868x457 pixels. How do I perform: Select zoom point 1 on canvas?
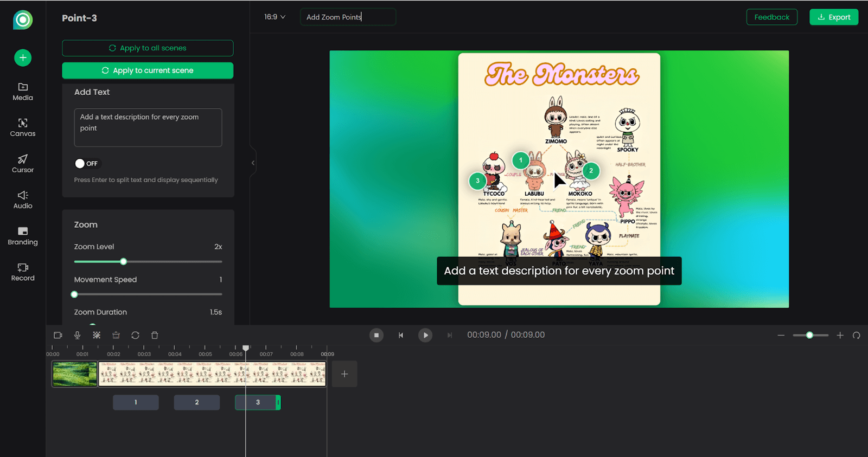point(521,160)
